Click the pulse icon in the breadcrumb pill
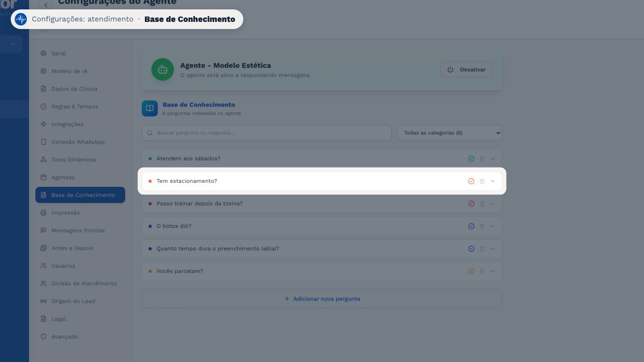The image size is (644, 362). click(21, 19)
